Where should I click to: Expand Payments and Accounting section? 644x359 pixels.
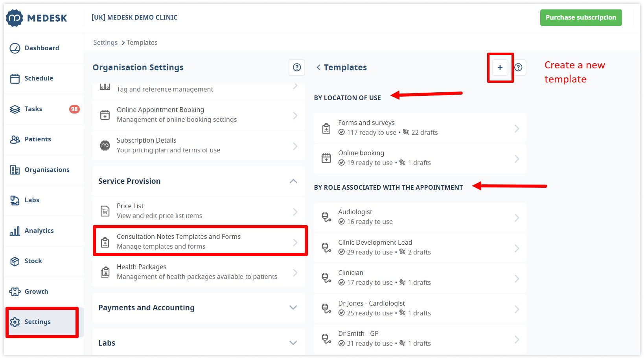(199, 308)
